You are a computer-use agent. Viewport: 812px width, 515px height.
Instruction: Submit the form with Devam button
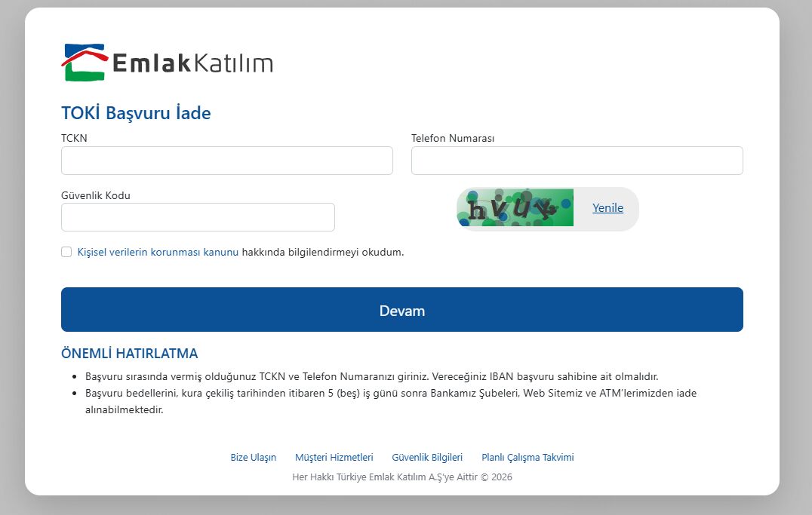(402, 309)
